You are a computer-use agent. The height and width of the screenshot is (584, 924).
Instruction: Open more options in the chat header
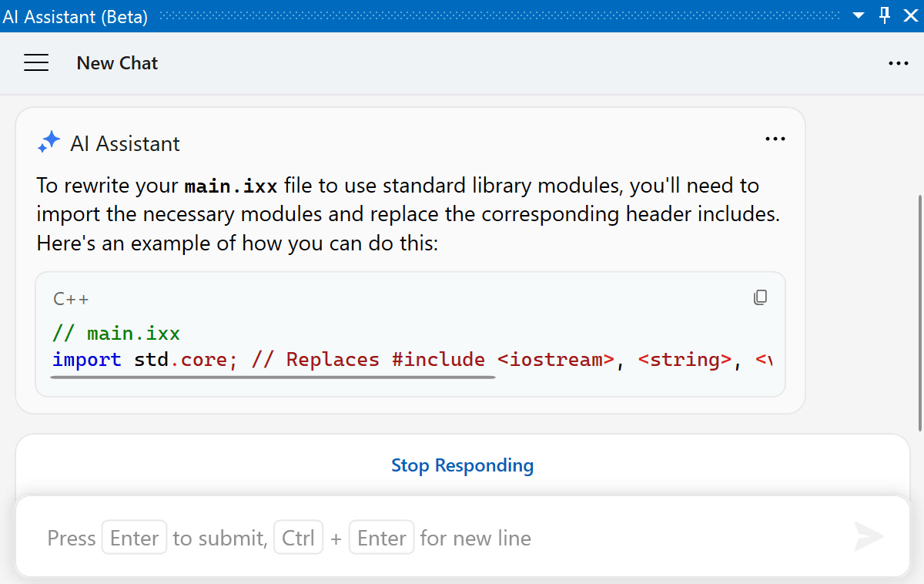point(898,64)
